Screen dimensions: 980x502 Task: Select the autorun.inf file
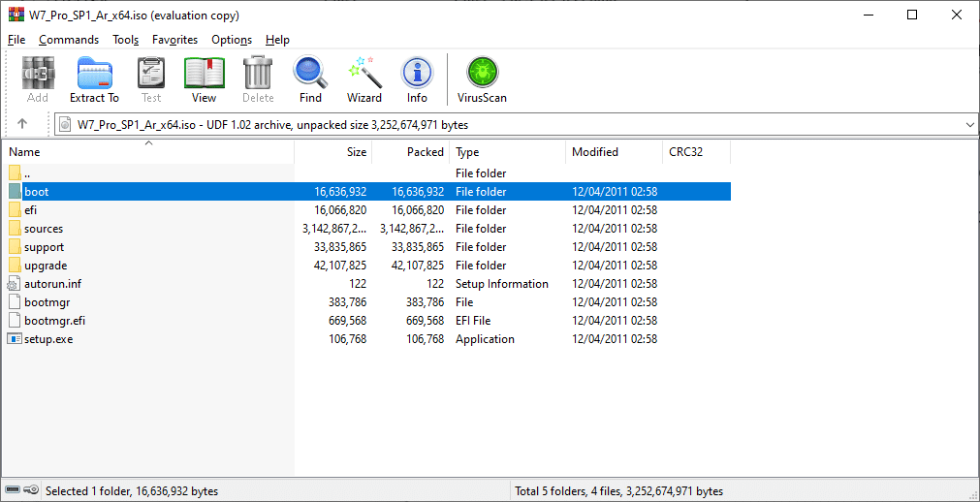point(52,284)
